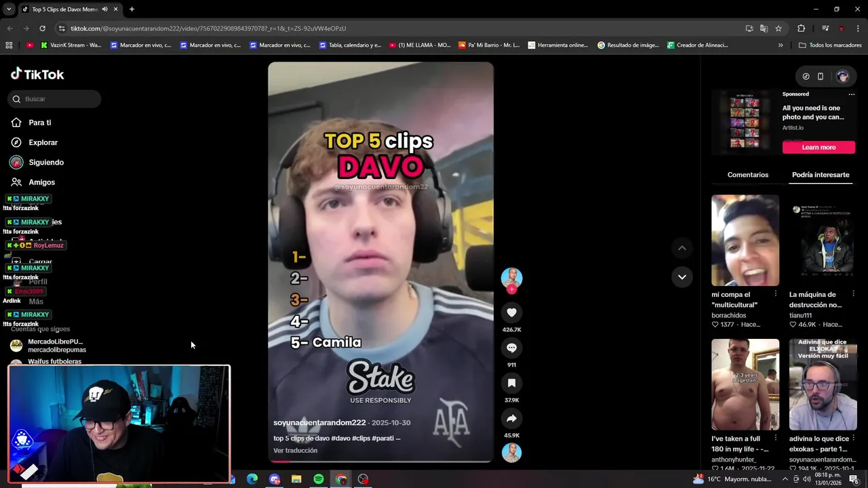Viewport: 868px width, 488px height.
Task: Open get-app phone icon in header
Action: pyautogui.click(x=821, y=77)
